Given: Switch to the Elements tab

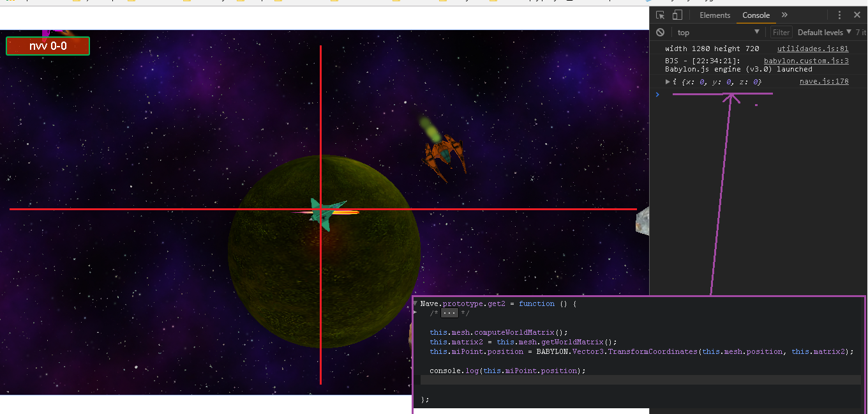Looking at the screenshot, I should point(714,15).
